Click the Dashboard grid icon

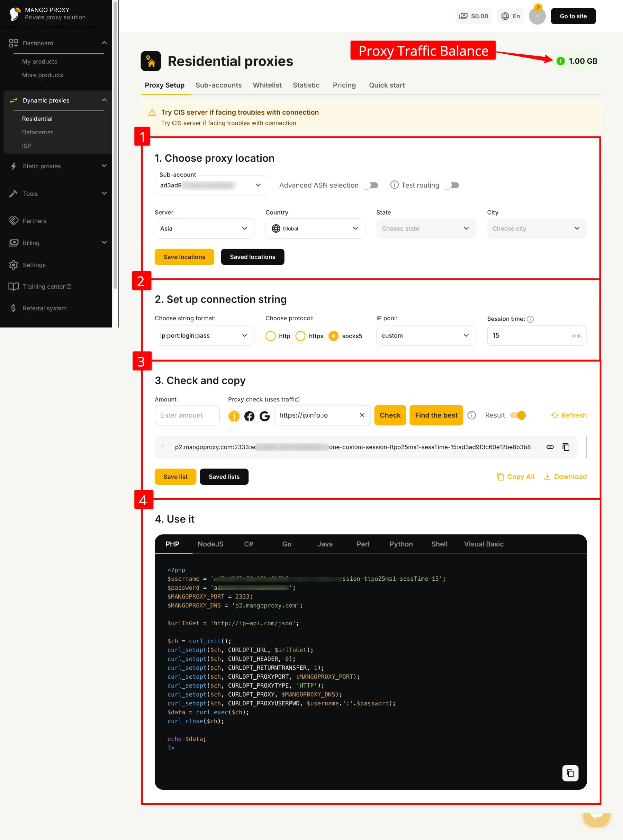13,43
